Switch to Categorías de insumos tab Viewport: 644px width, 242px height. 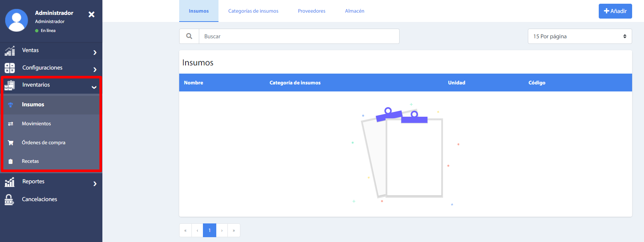pyautogui.click(x=253, y=11)
